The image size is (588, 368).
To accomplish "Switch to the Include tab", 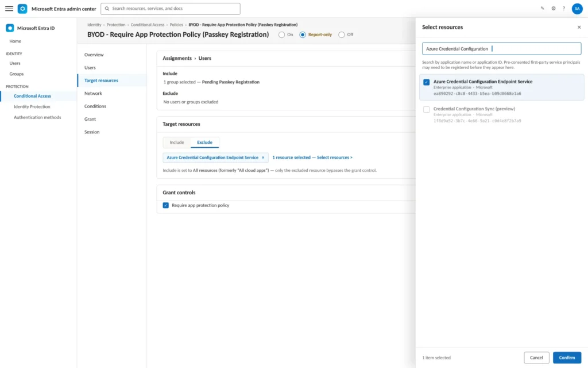I will pos(177,143).
